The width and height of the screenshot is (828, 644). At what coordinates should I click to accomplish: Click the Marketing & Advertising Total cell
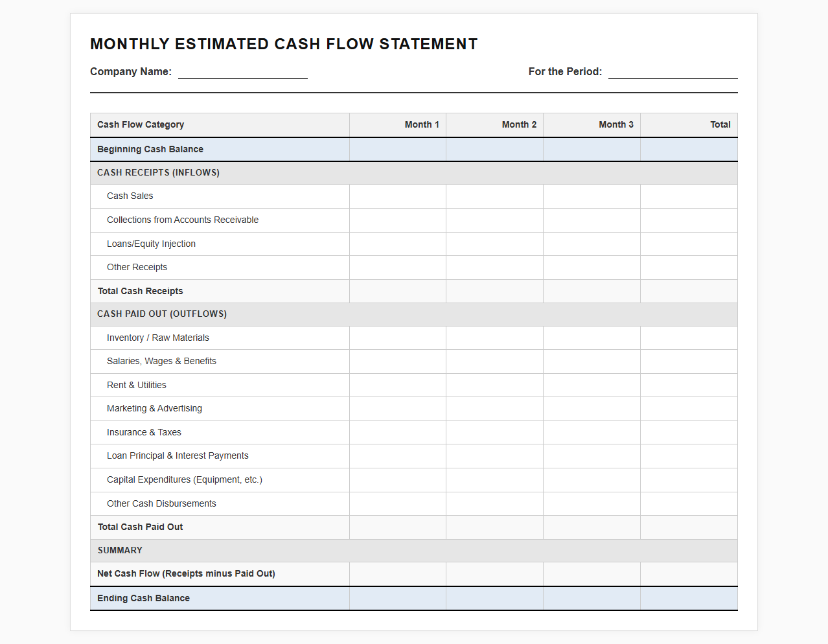click(x=689, y=409)
